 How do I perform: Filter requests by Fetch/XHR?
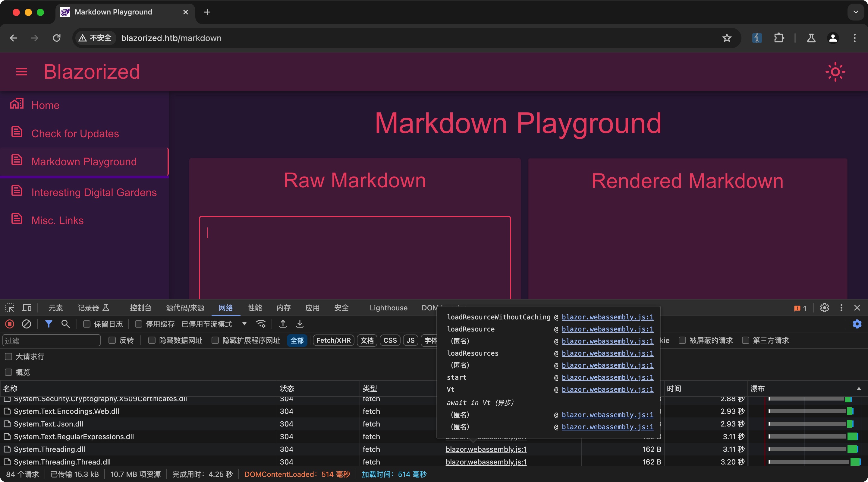(333, 340)
